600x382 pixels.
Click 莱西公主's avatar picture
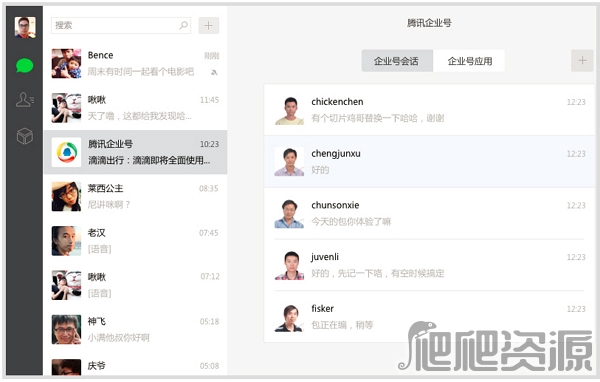[66, 196]
